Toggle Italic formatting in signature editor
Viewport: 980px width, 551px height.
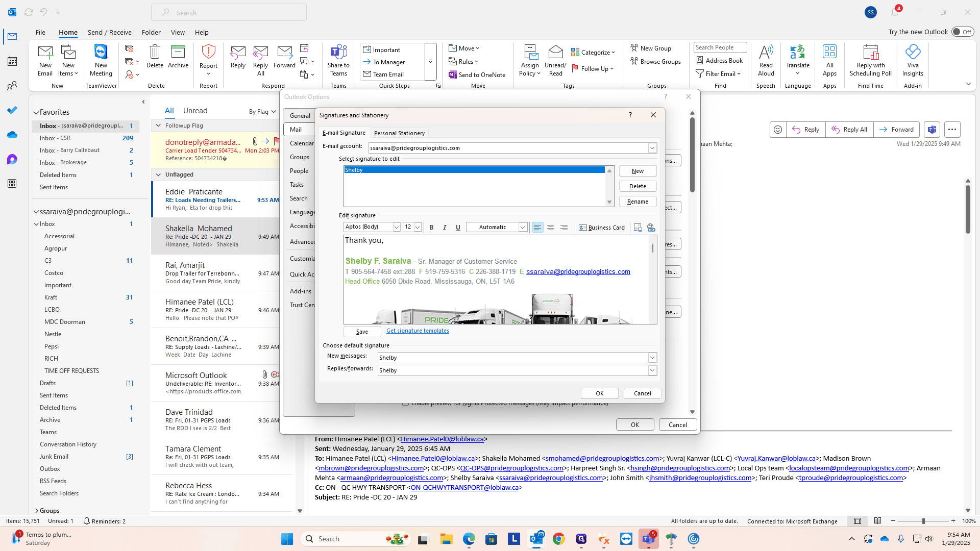(445, 228)
